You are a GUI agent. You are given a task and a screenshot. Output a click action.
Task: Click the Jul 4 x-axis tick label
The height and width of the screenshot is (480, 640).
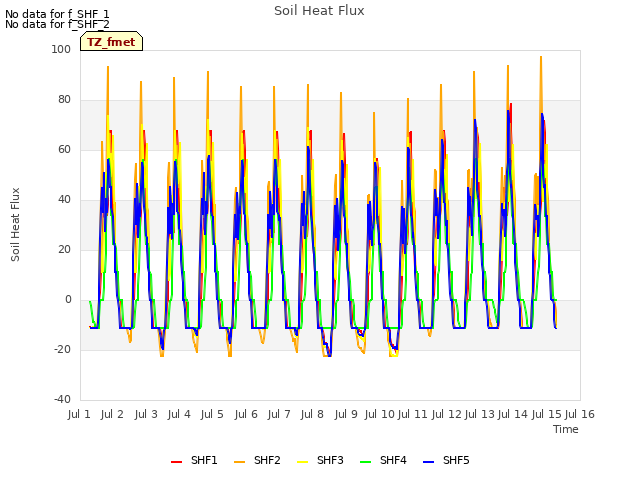tap(179, 414)
